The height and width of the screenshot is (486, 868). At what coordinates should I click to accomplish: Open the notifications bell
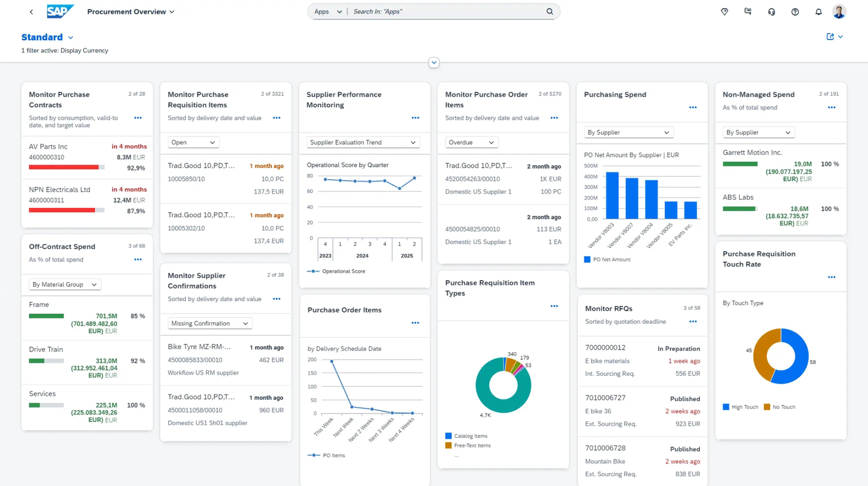[818, 11]
